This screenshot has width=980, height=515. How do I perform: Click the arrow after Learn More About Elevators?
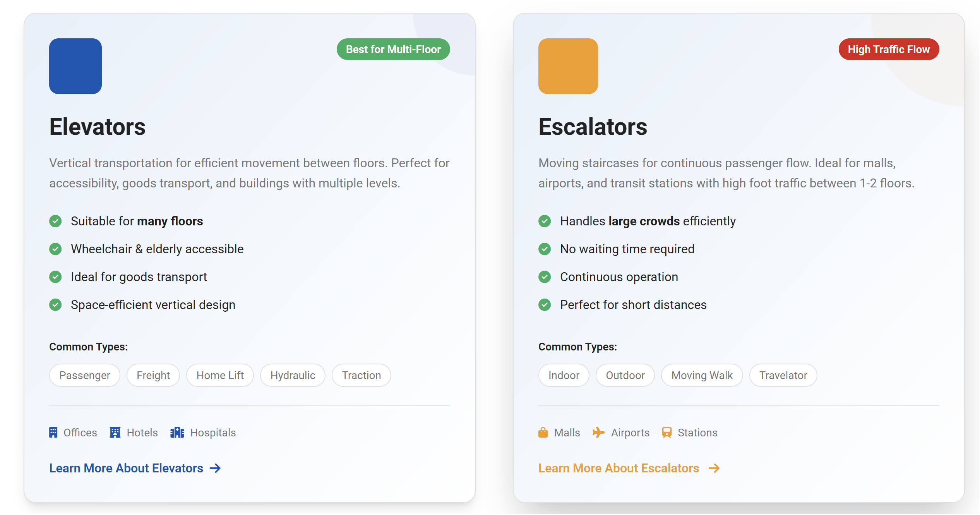pyautogui.click(x=215, y=468)
